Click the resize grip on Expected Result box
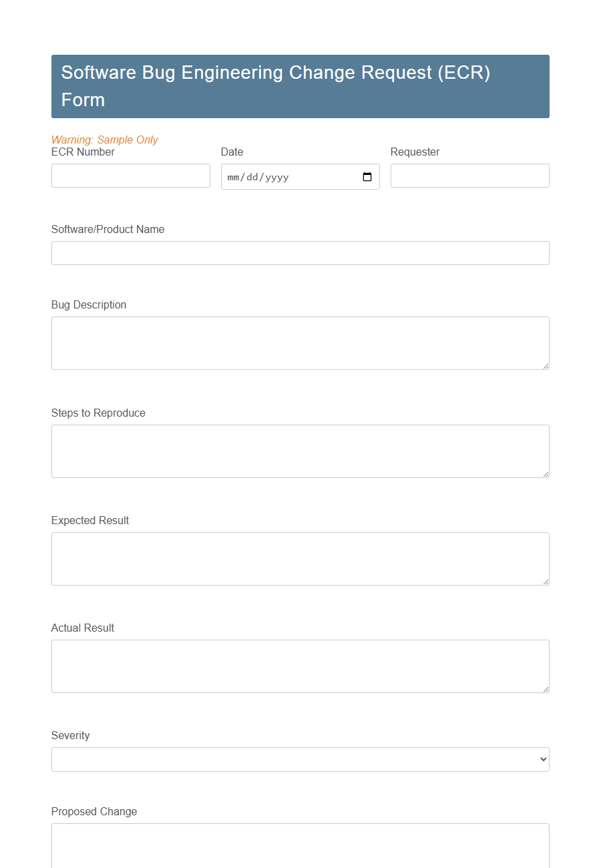Viewport: 601px width, 868px height. click(x=546, y=581)
